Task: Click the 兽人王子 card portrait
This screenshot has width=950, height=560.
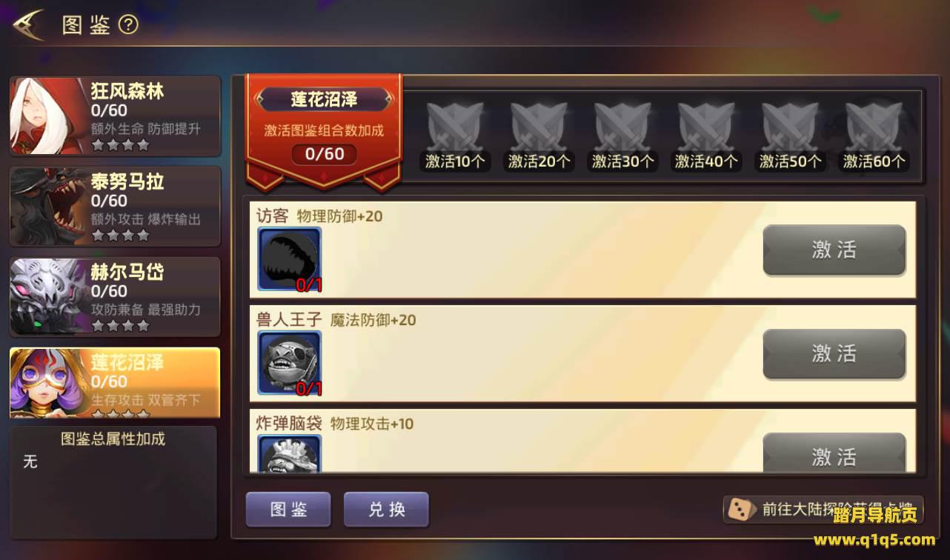Action: [x=290, y=363]
